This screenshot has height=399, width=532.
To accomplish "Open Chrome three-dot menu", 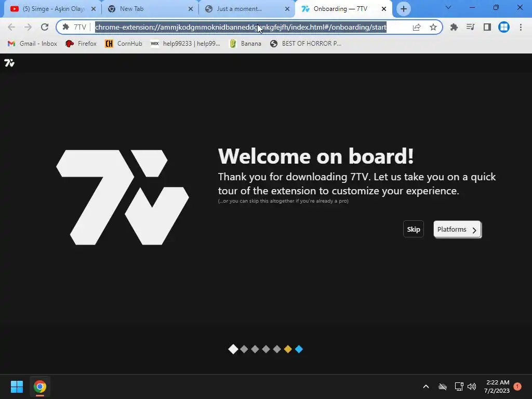I will 521,27.
